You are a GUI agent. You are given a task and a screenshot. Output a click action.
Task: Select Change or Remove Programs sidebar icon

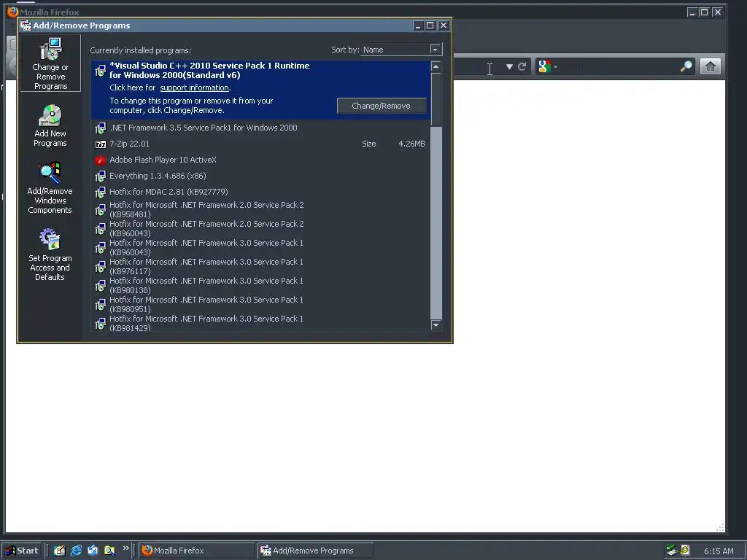pyautogui.click(x=50, y=63)
